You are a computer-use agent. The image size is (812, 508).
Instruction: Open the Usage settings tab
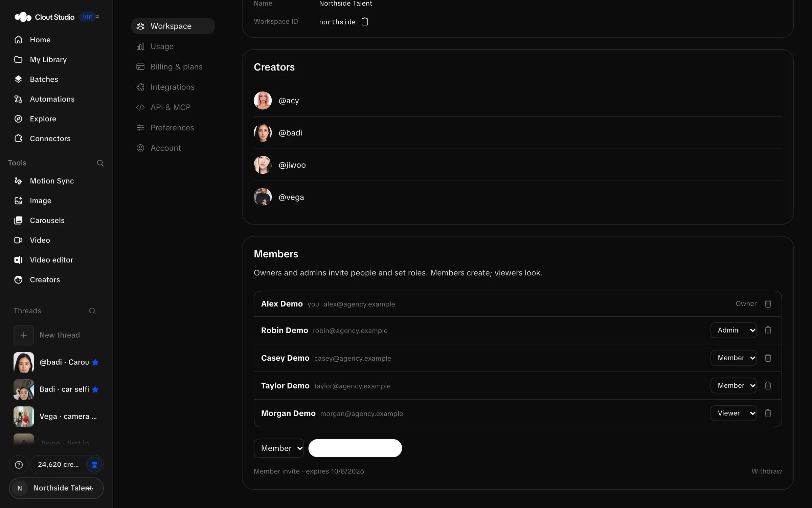173,46
